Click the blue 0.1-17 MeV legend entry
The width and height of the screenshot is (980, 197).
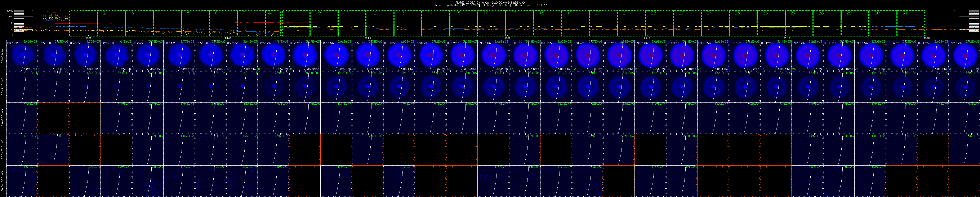click(56, 20)
